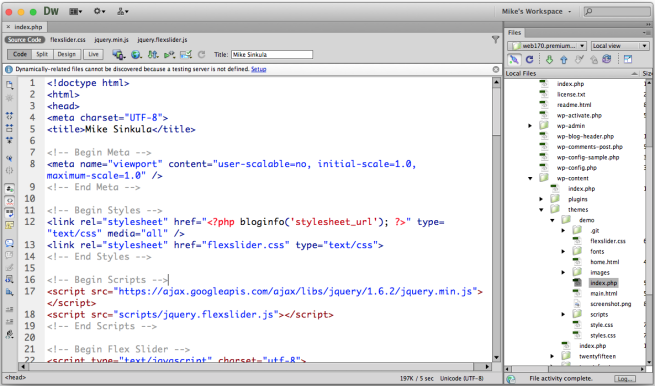
Task: Collapse the wp-content folder
Action: (x=530, y=178)
